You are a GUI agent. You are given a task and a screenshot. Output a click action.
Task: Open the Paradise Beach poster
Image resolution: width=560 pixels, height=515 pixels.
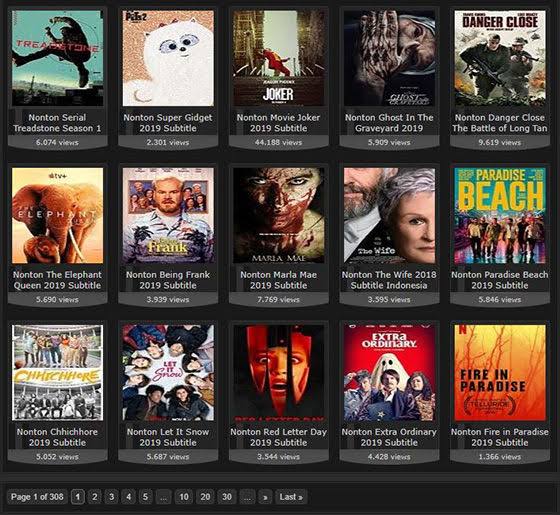click(x=500, y=215)
